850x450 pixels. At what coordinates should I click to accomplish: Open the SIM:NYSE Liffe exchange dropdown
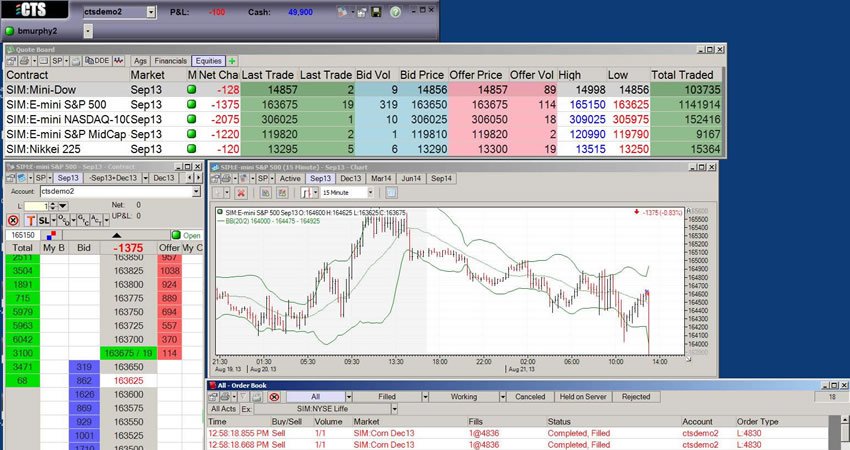pyautogui.click(x=395, y=409)
